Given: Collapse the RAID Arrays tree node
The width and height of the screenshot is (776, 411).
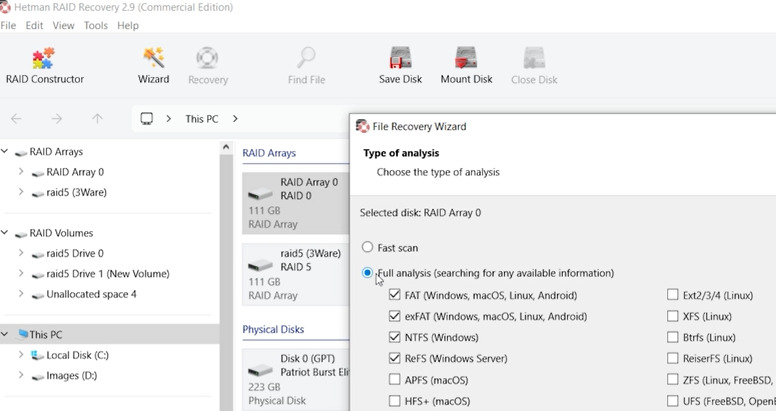Looking at the screenshot, I should [x=4, y=152].
